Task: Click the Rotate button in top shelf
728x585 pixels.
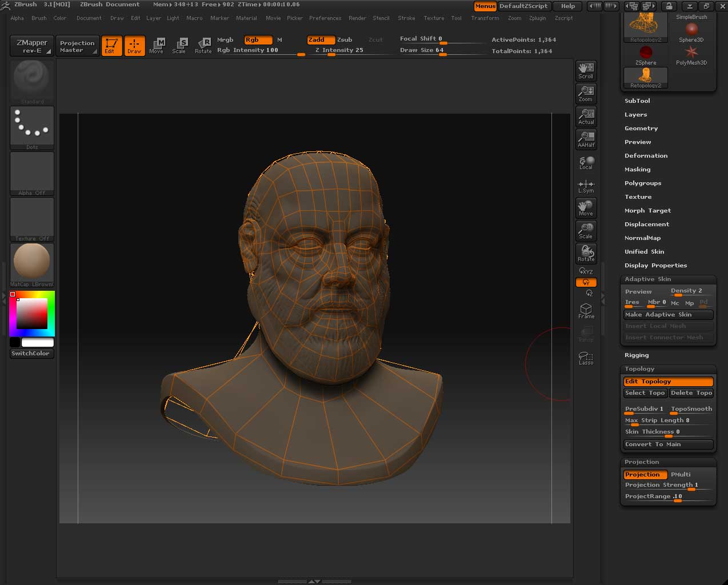Action: click(x=203, y=46)
